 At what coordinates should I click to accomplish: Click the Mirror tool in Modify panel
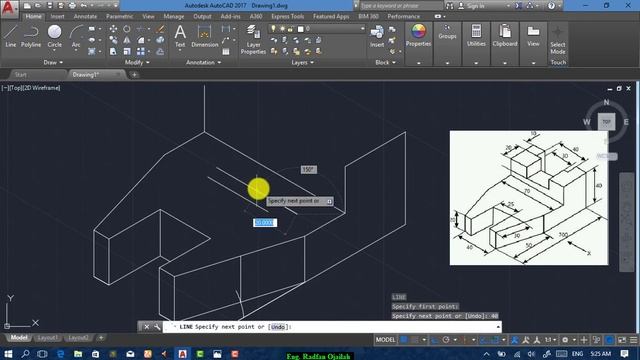[x=127, y=40]
